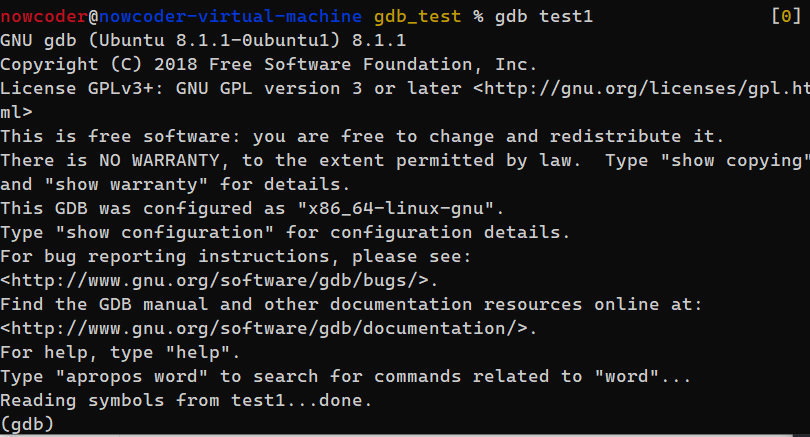810x437 pixels.
Task: Click the 'There is NO WARRANTY' line
Action: click(405, 161)
